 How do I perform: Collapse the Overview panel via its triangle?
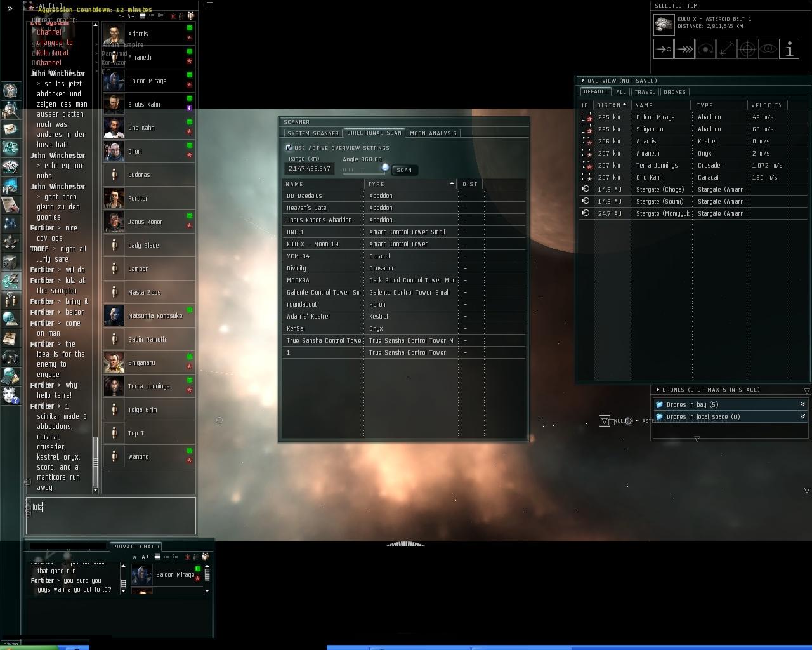tap(582, 81)
